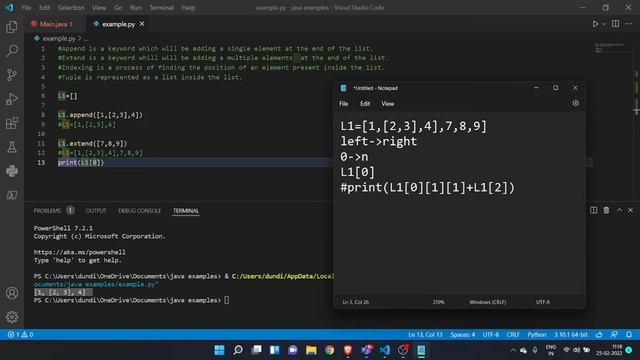Screen dimensions: 640x360
Task: Open the Selection menu
Action: [71, 8]
